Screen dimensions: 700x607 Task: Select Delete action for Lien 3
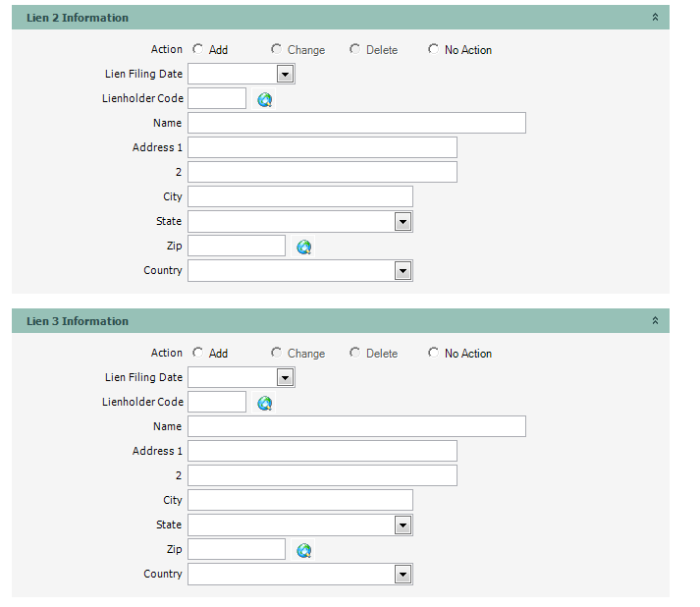coord(355,353)
